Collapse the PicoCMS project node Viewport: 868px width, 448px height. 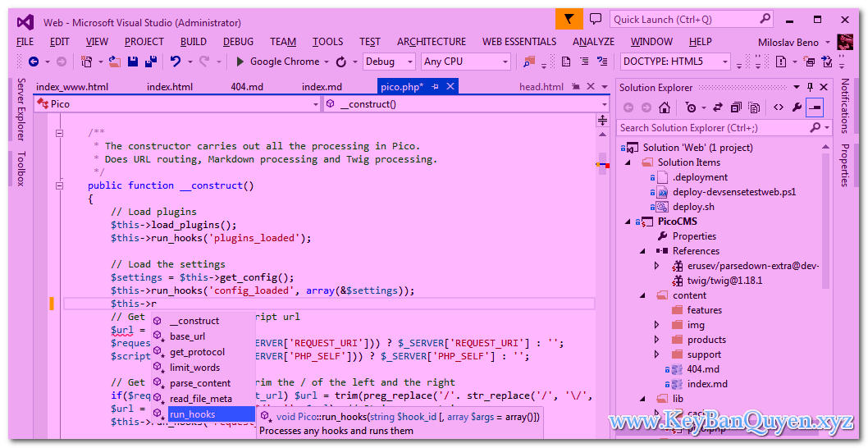tap(628, 222)
